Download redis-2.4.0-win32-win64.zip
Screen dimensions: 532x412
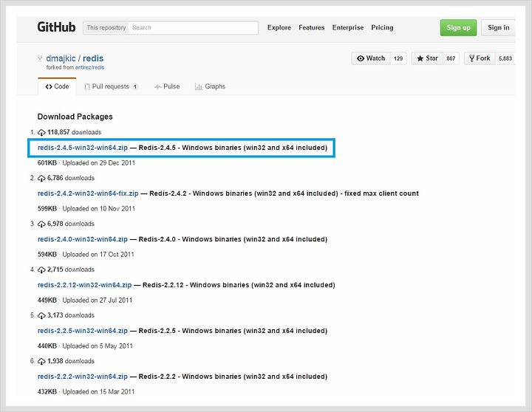click(x=83, y=239)
